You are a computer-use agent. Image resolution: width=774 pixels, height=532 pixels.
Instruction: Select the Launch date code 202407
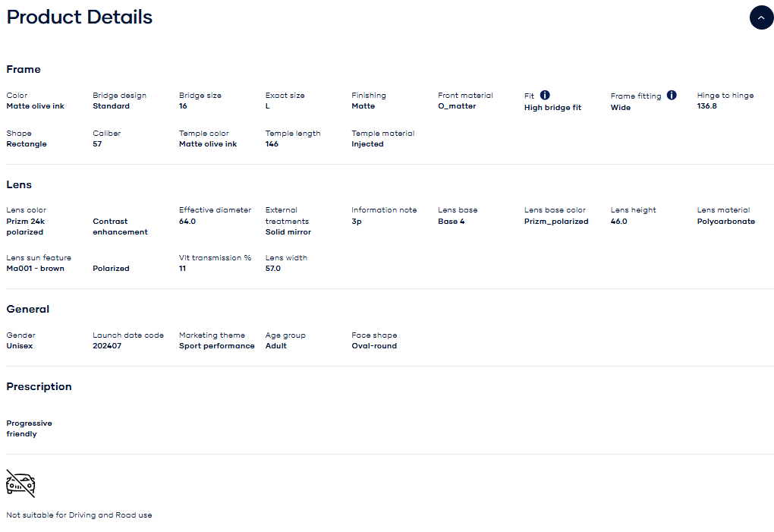click(107, 346)
